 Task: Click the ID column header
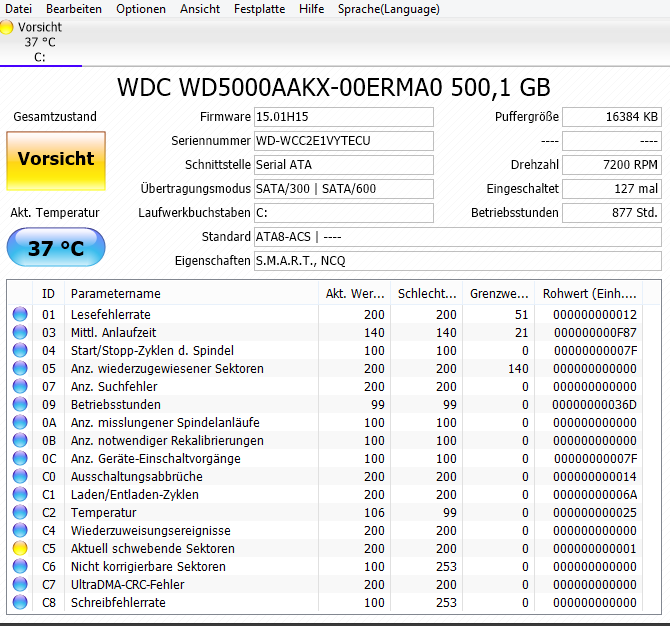[x=48, y=294]
